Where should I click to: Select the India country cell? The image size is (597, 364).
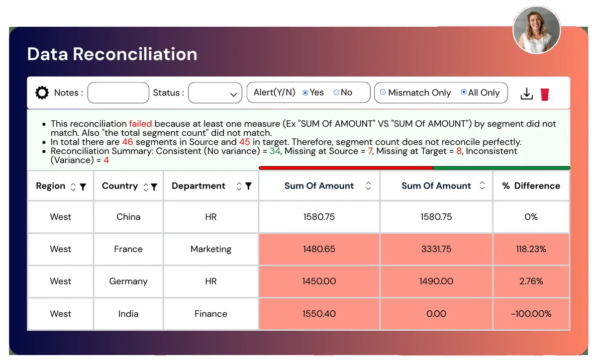(x=128, y=314)
